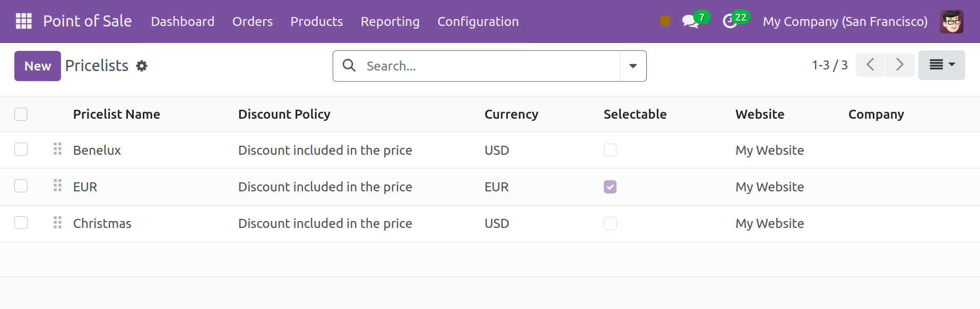Screen dimensions: 980x309
Task: Click the orange status indicator dot
Action: 665,21
